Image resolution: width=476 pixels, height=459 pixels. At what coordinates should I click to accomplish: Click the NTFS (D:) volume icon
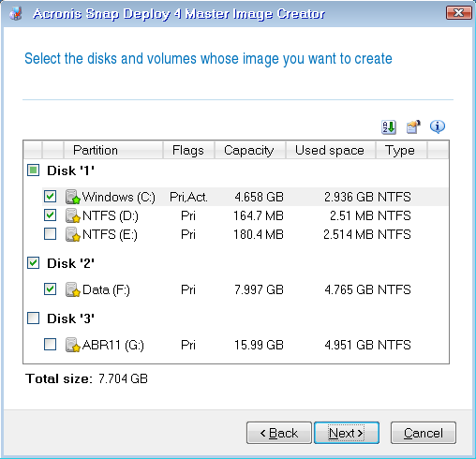(x=73, y=215)
